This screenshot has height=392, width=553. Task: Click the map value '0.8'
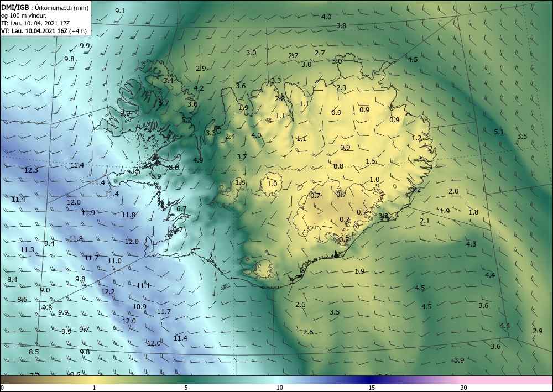338,166
